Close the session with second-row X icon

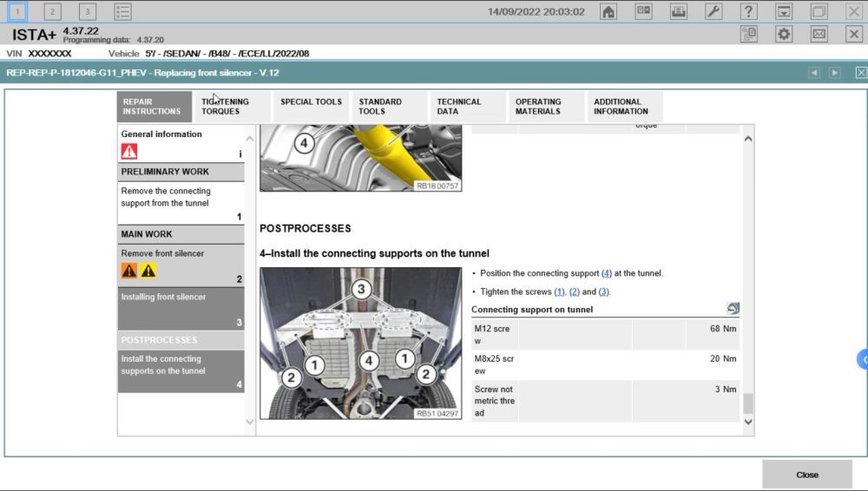854,35
